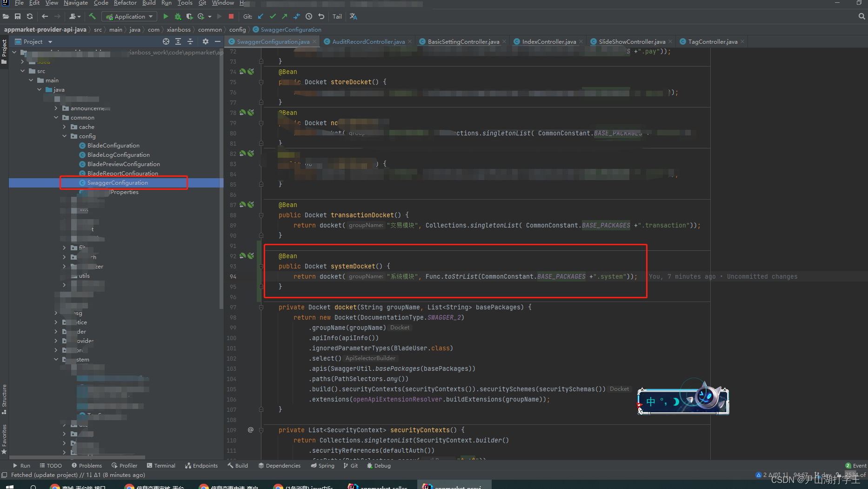The image size is (868, 489).
Task: Select BladePreviewConfiguration in project tree
Action: pos(123,164)
